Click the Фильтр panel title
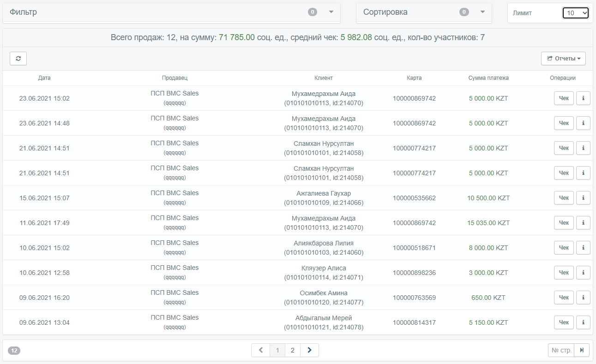This screenshot has height=364, width=596. [24, 12]
